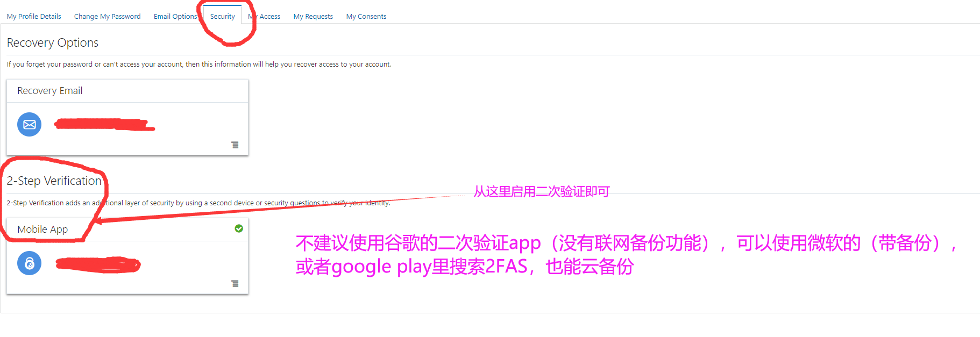Click the Recovery Email envelope icon
This screenshot has height=337, width=980.
point(30,125)
